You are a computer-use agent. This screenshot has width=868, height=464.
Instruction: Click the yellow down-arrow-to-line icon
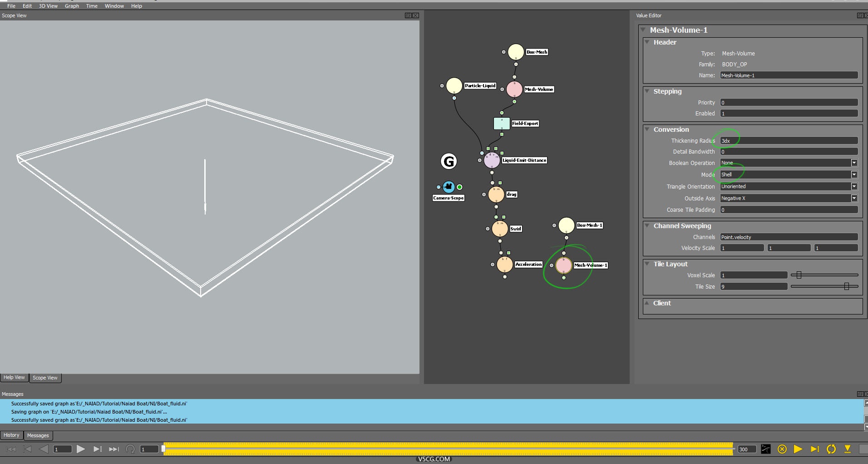point(848,449)
